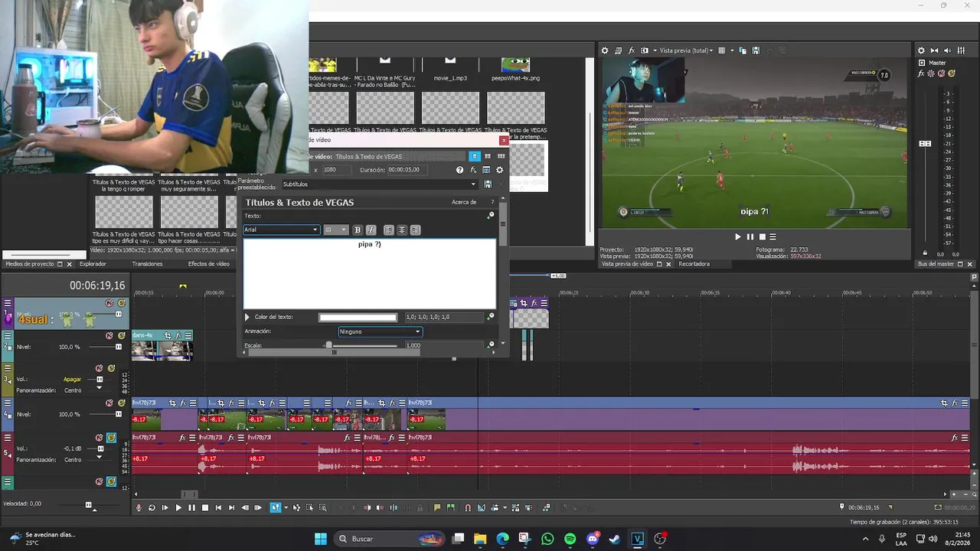
Task: Insert a region with the green flag icon
Action: click(450, 507)
